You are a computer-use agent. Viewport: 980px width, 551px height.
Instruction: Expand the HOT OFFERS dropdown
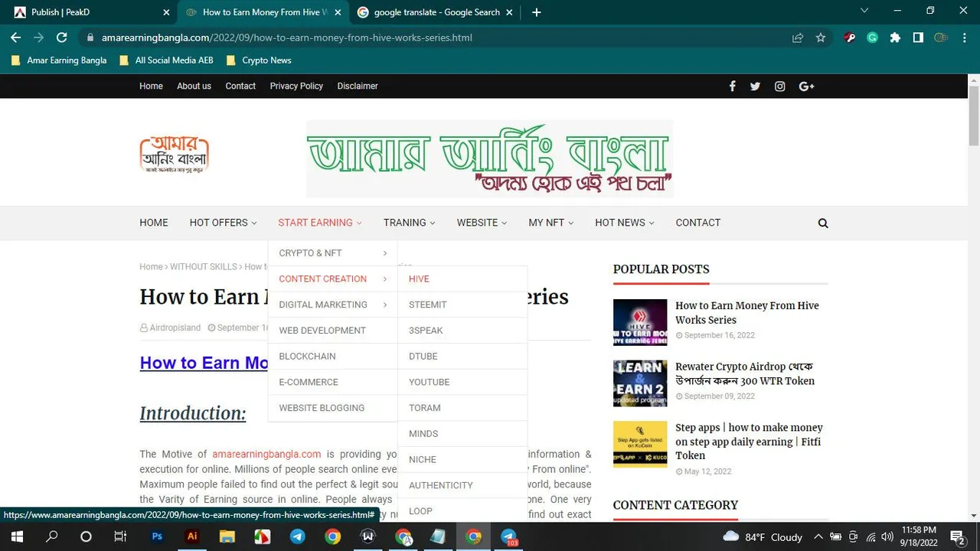(224, 223)
